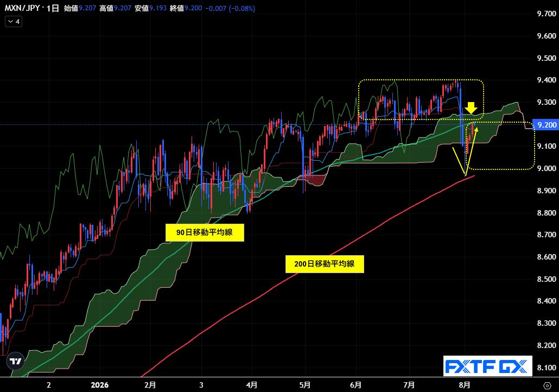Image resolution: width=559 pixels, height=392 pixels.
Task: Click the 始値 9.207 open value
Action: 80,8
